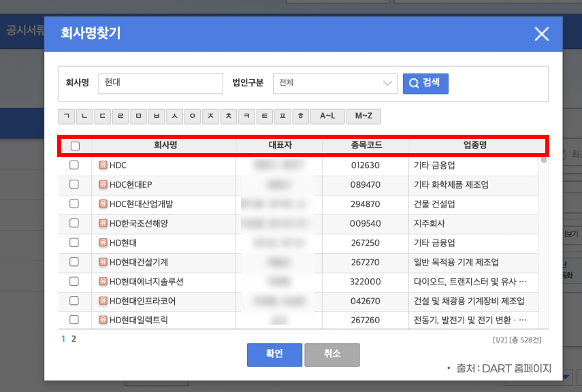Toggle the select-all checkbox in the header row
Image resolution: width=582 pixels, height=392 pixels.
click(x=76, y=145)
